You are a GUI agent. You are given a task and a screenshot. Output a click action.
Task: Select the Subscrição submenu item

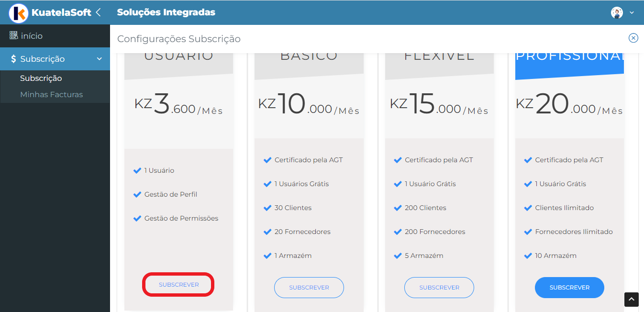pyautogui.click(x=41, y=78)
